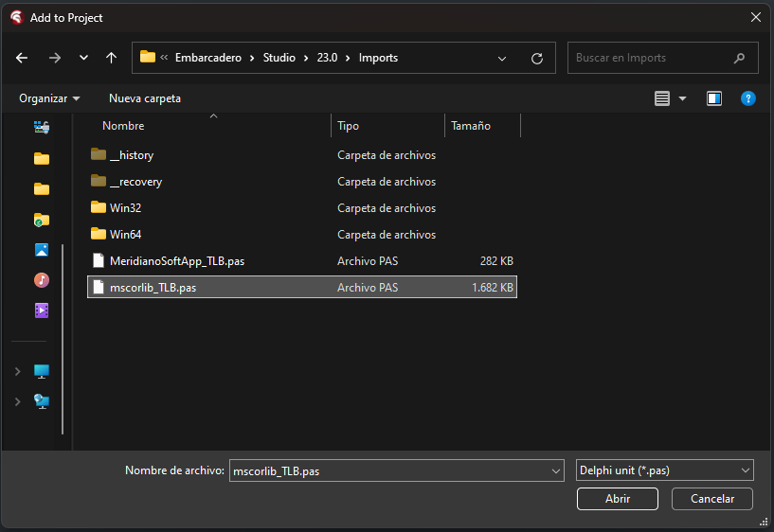The image size is (774, 532).
Task: Toggle the preview pane
Action: 713,98
